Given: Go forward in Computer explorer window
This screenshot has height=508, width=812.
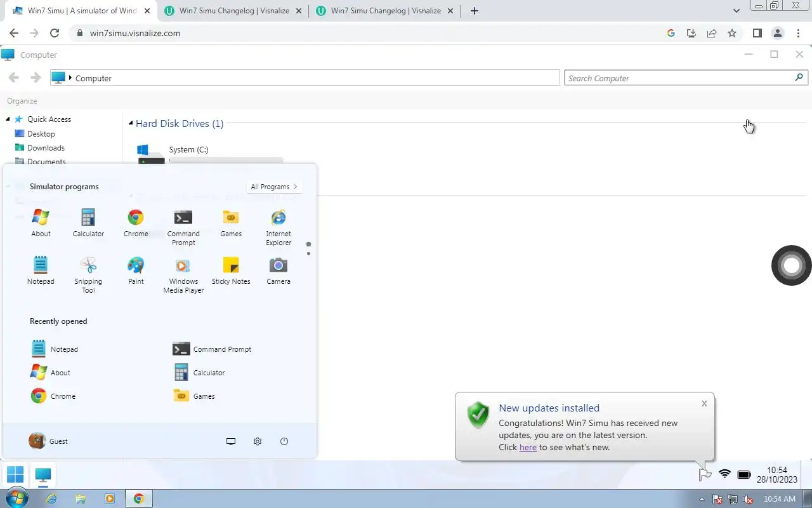Looking at the screenshot, I should point(36,77).
